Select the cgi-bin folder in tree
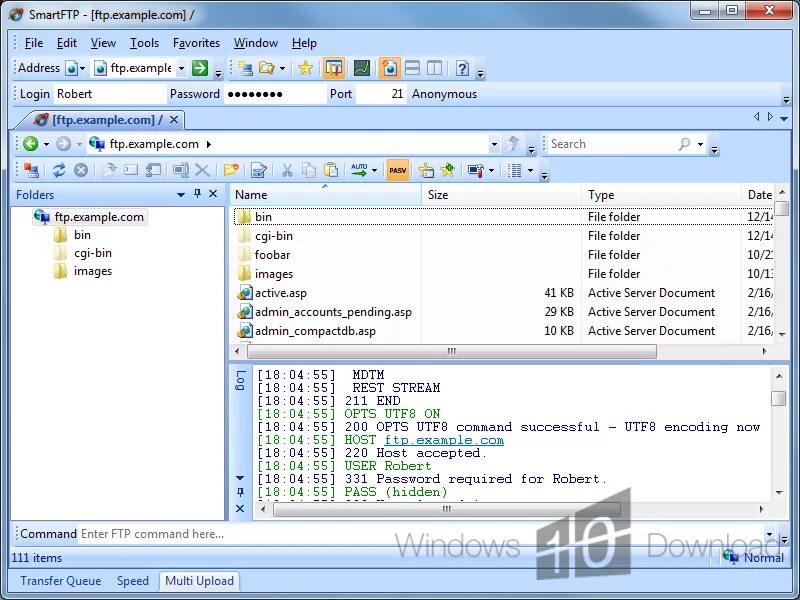The height and width of the screenshot is (600, 800). pos(92,253)
